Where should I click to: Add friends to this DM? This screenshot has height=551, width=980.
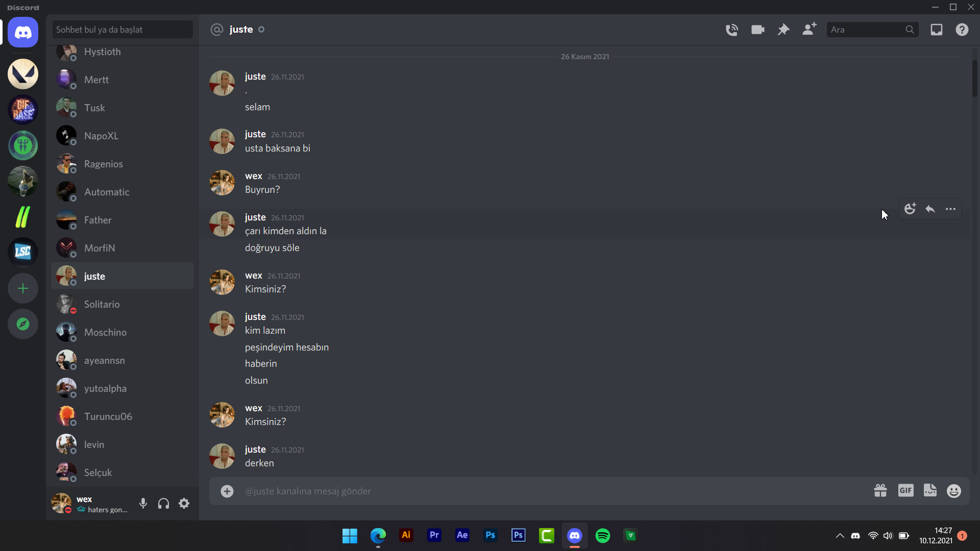[x=810, y=29]
